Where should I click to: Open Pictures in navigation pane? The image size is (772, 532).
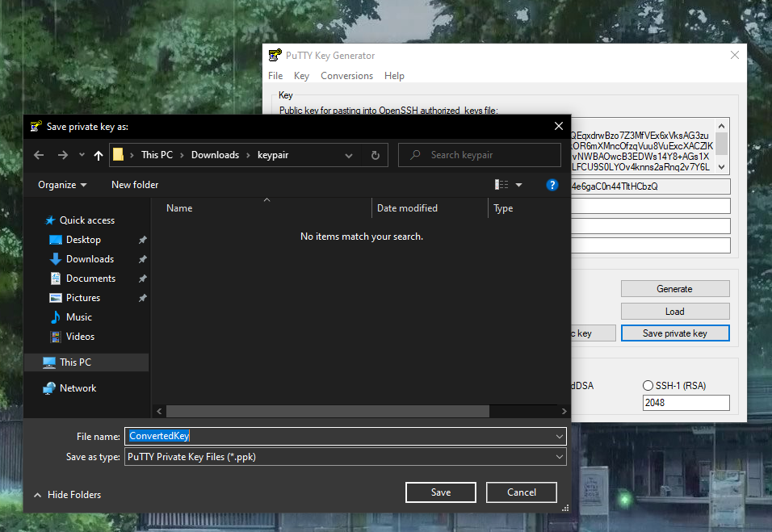click(83, 298)
